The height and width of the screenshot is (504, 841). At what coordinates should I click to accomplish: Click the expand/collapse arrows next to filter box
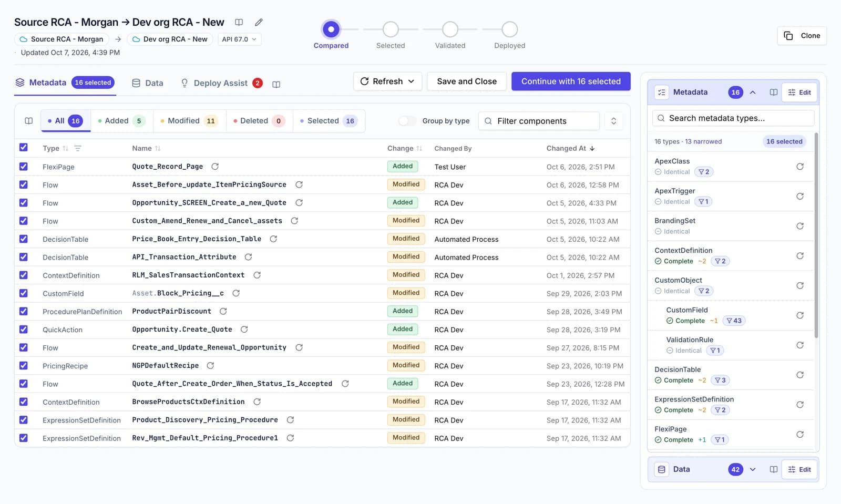click(613, 121)
